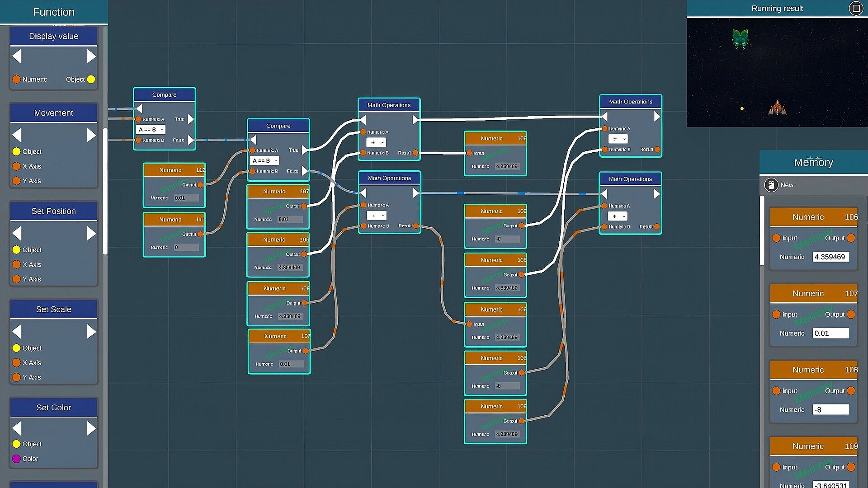Click the Memory panel header
This screenshot has width=868, height=488.
[x=813, y=162]
